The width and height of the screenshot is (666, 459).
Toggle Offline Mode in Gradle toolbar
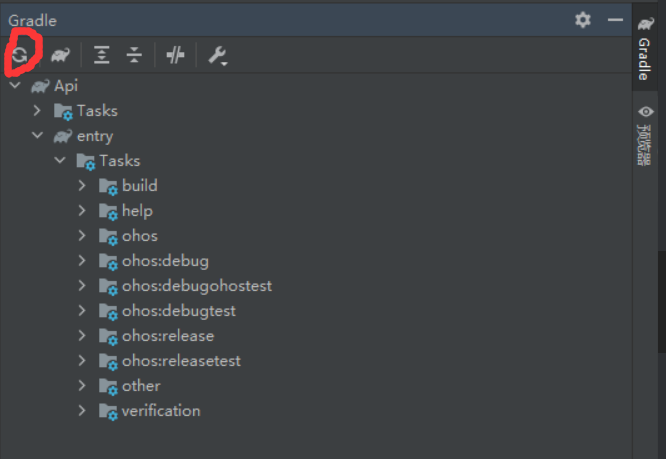[176, 56]
